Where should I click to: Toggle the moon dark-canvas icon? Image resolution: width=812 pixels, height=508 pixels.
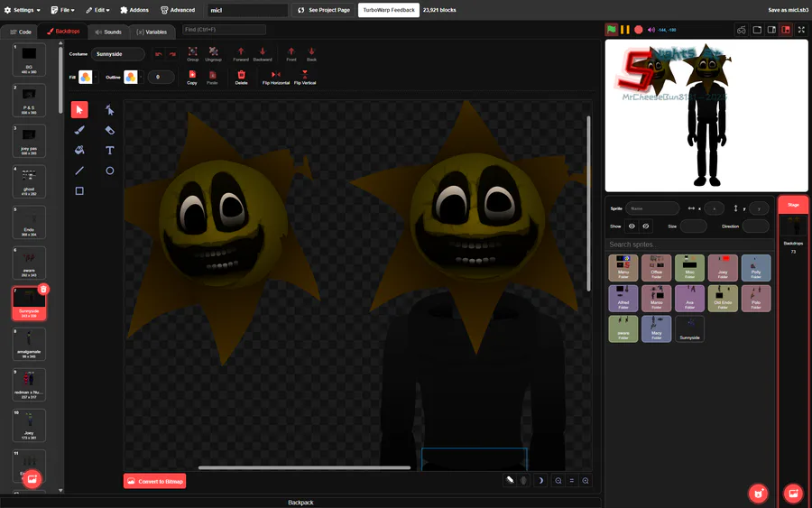pyautogui.click(x=540, y=481)
